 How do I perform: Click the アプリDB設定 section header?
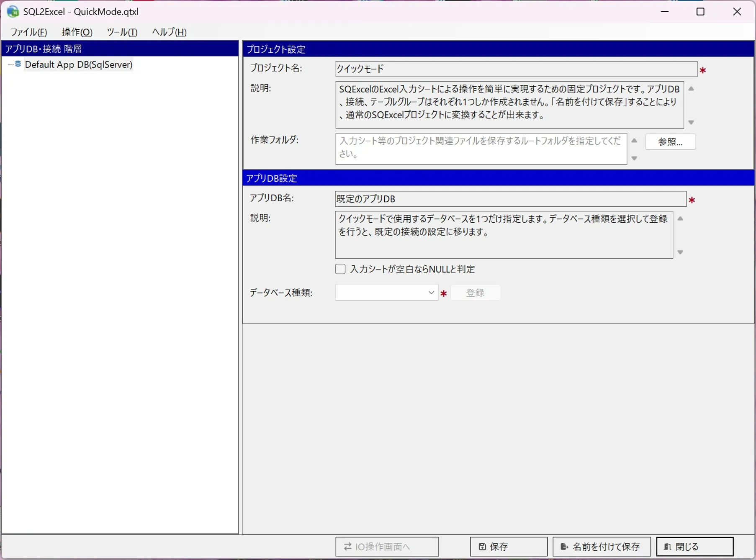coord(499,178)
